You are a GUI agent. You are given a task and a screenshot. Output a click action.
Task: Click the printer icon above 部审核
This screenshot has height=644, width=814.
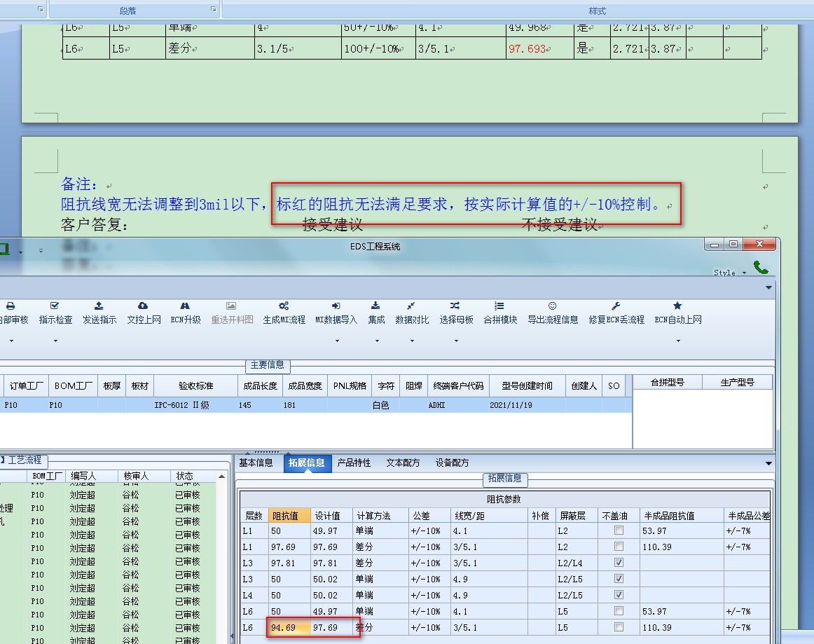click(x=11, y=306)
